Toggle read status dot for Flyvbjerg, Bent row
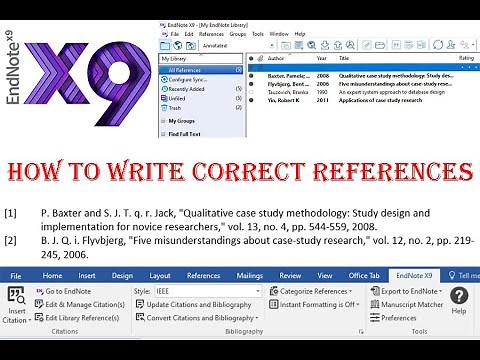The image size is (480, 360). click(251, 84)
